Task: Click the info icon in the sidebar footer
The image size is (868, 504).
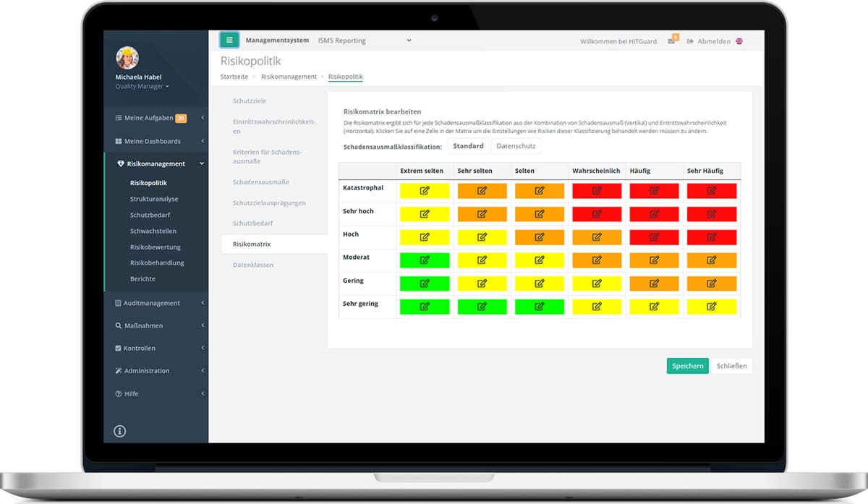Action: 120,431
